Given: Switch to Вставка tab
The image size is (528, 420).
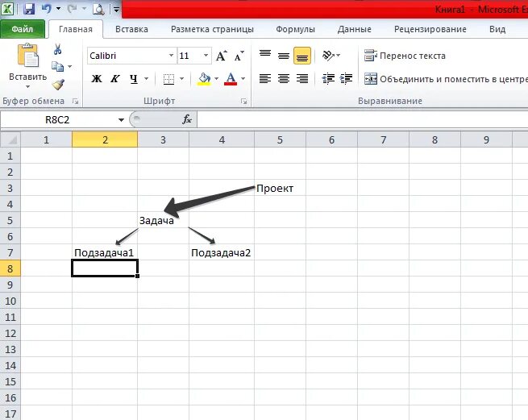Looking at the screenshot, I should click(131, 29).
